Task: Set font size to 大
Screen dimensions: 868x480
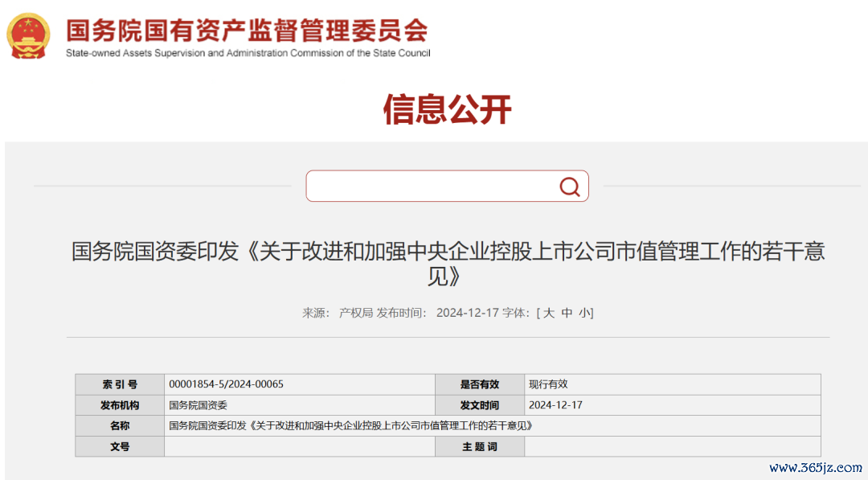Action: [x=549, y=313]
